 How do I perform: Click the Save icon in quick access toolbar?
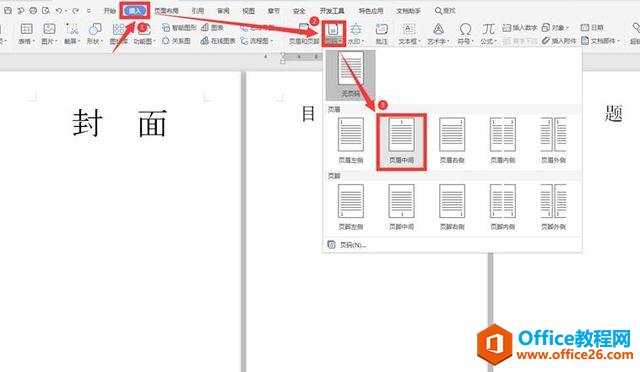[8, 11]
